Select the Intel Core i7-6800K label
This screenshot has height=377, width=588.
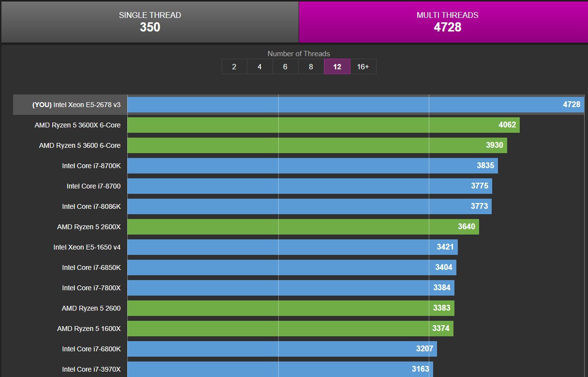[x=91, y=349]
